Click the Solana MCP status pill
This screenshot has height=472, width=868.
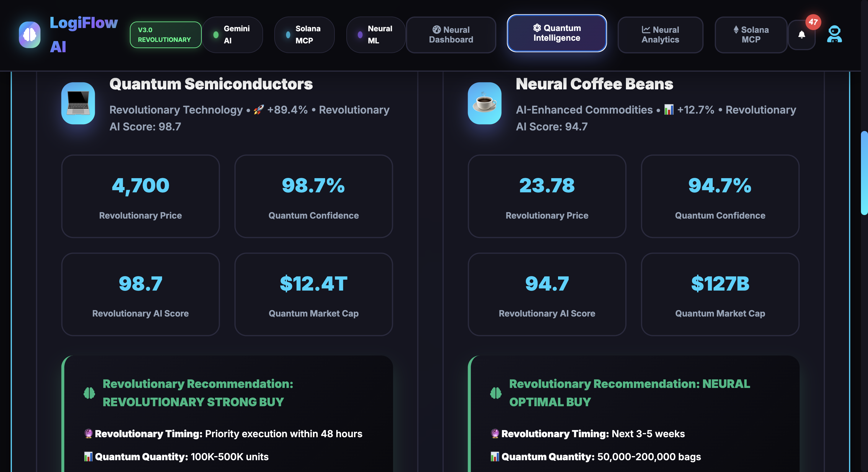point(304,35)
